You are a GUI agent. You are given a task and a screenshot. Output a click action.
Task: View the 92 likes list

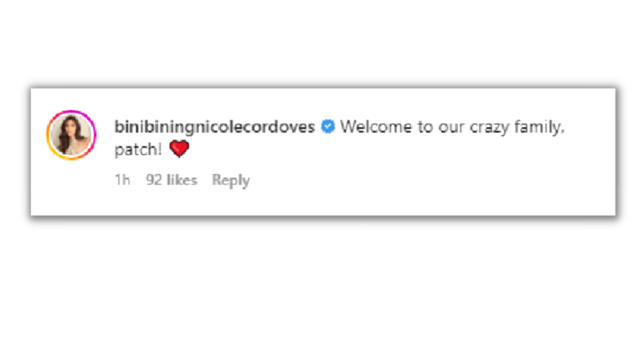coord(171,180)
